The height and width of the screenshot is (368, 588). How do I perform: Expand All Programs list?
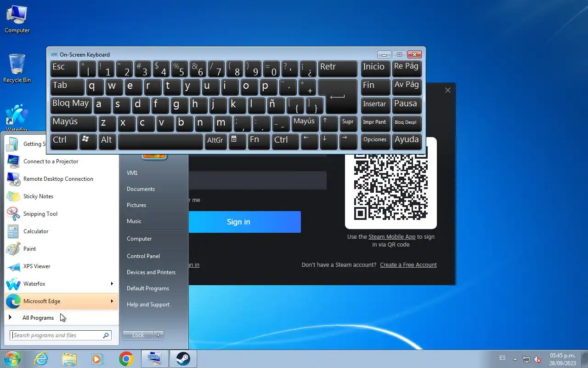coord(62,318)
